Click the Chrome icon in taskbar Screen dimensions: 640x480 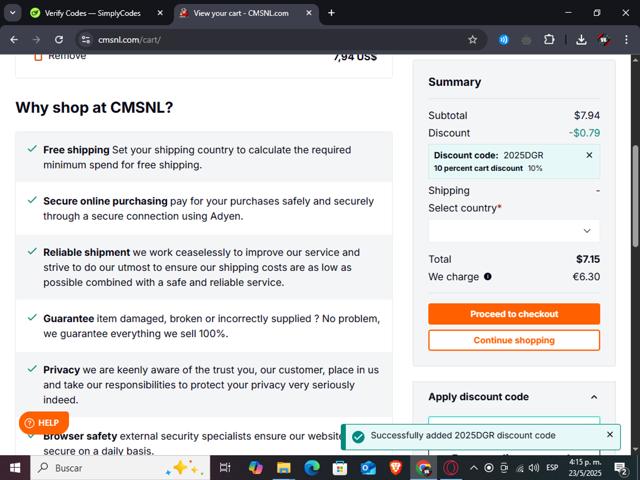click(x=423, y=468)
